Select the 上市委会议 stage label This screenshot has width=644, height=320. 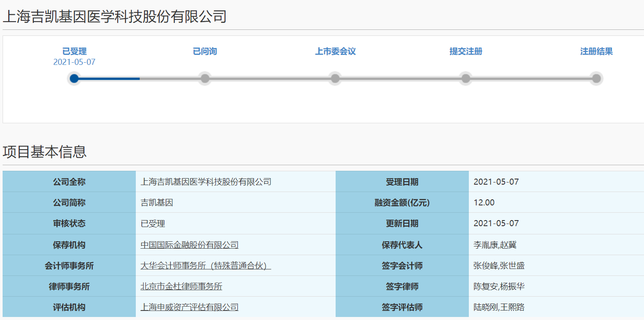click(335, 51)
